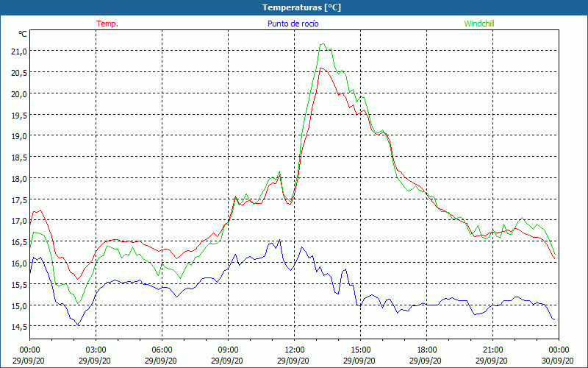Screen dimensions: 588x368
Task: Select the green "Windchill" legend label
Action: click(x=479, y=24)
